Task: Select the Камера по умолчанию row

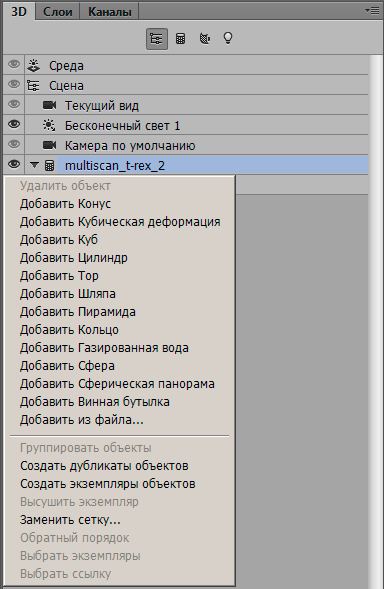Action: (x=197, y=145)
